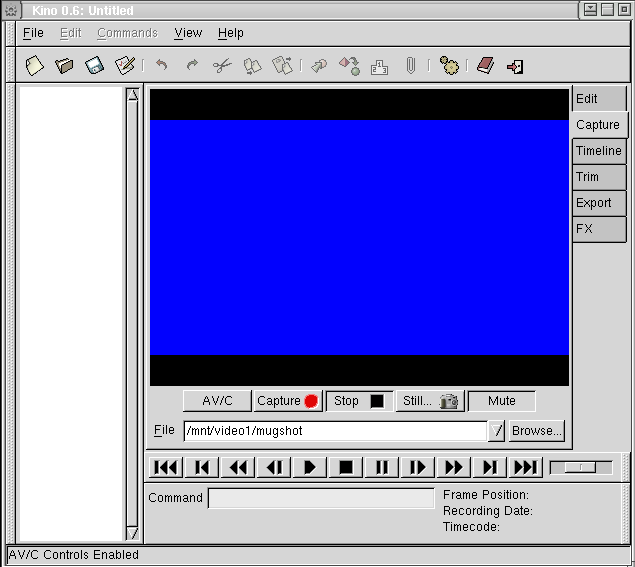635x567 pixels.
Task: Start recording with Capture red-dot button
Action: 288,401
